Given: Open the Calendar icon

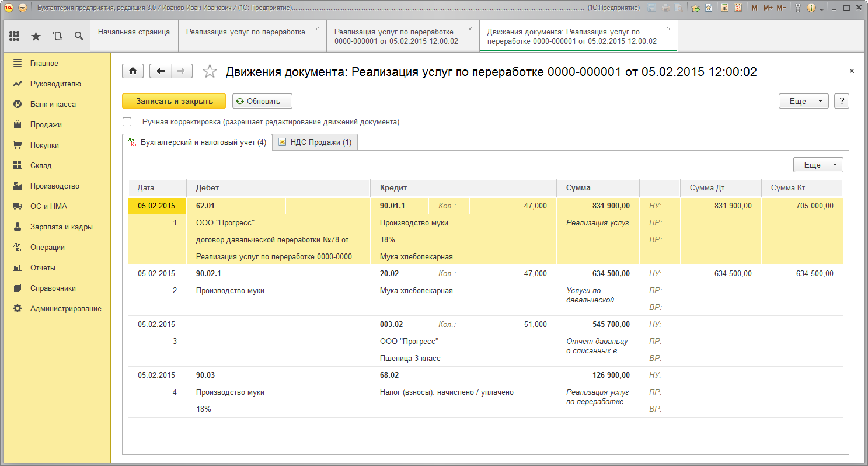Looking at the screenshot, I should [738, 8].
